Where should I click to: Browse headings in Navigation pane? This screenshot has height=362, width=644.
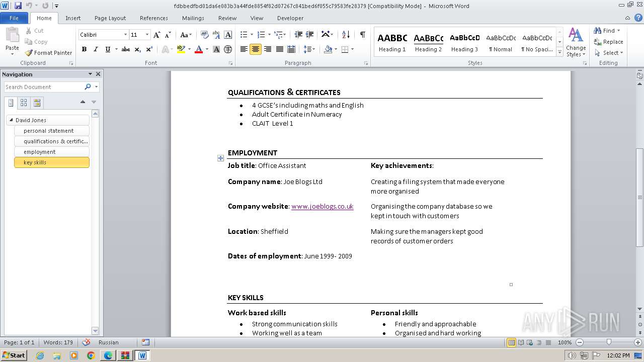coord(11,103)
